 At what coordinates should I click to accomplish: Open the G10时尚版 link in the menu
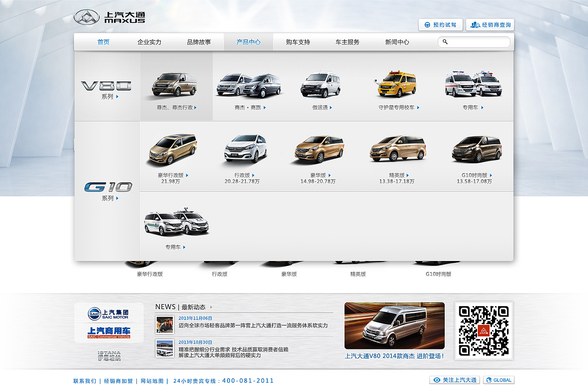pos(477,175)
